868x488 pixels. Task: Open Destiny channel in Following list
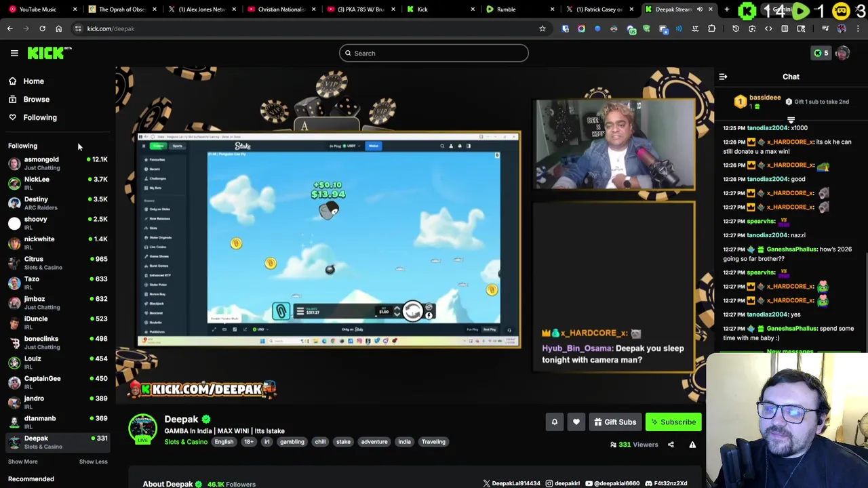58,203
